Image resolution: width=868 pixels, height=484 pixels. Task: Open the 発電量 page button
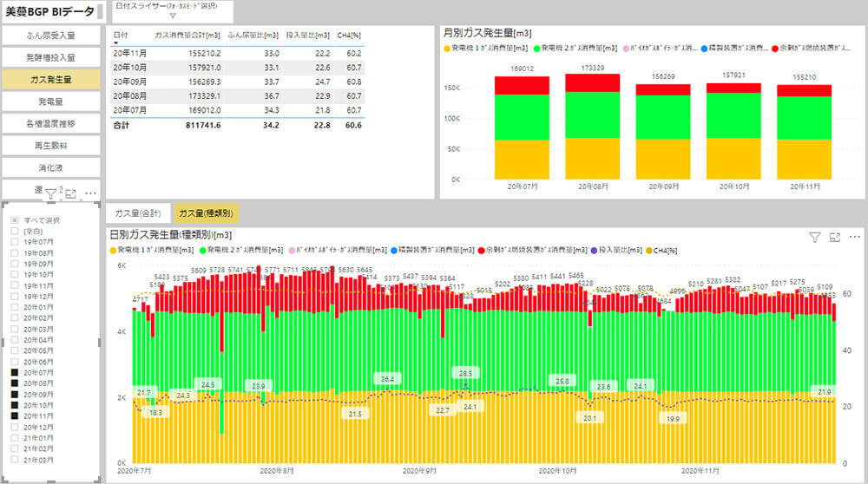tap(50, 101)
